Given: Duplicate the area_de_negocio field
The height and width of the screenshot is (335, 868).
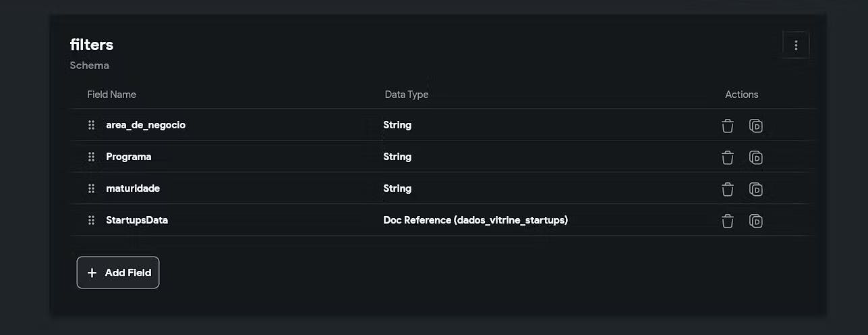Looking at the screenshot, I should point(756,126).
